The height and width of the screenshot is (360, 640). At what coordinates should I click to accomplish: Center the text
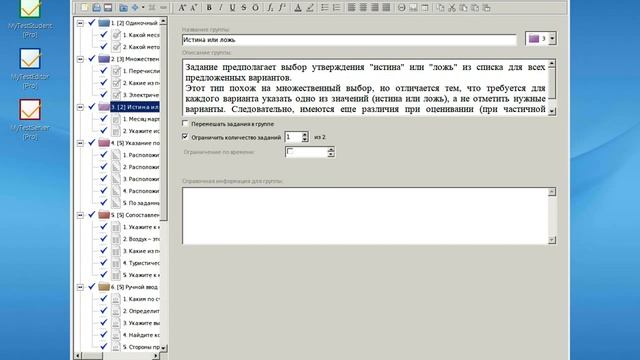pos(363,8)
